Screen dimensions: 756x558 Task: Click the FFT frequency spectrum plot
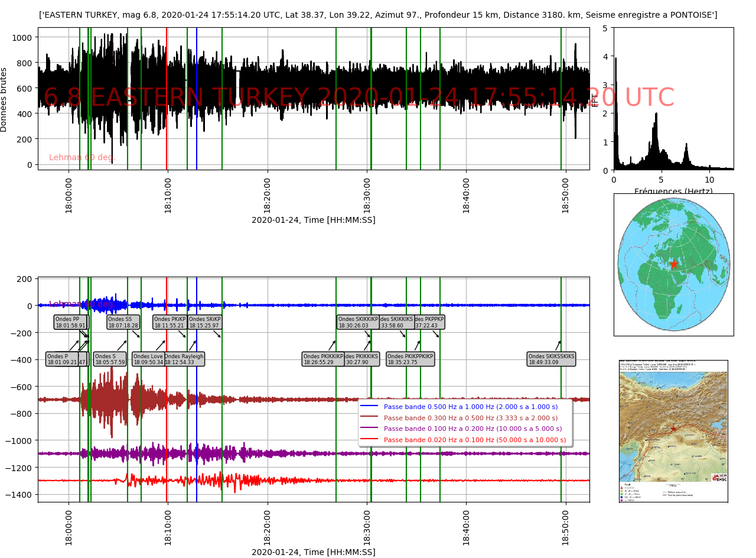(x=673, y=99)
